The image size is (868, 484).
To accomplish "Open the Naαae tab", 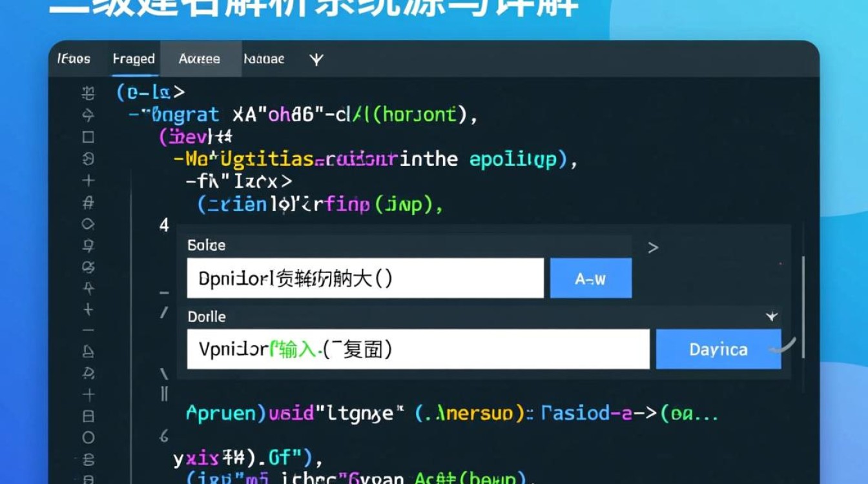I will pyautogui.click(x=263, y=59).
